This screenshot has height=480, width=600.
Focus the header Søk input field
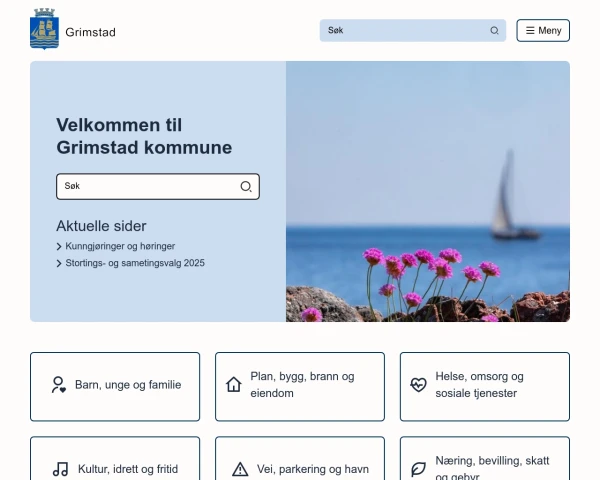point(413,30)
